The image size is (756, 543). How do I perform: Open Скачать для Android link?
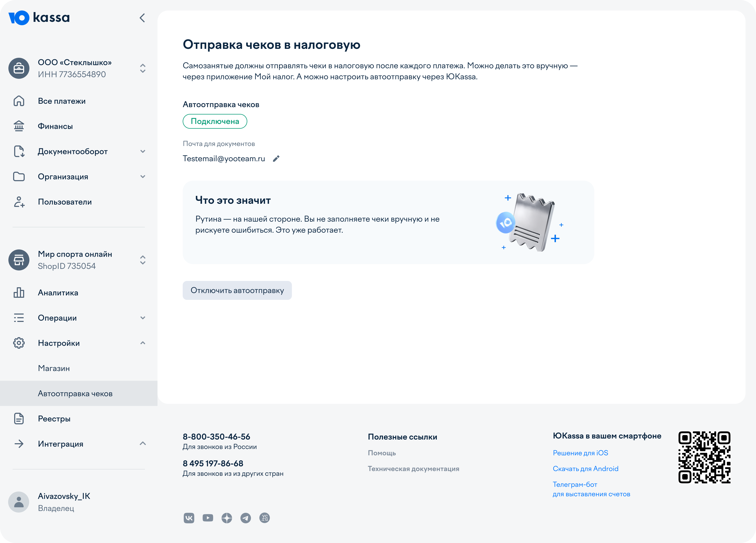click(x=585, y=469)
